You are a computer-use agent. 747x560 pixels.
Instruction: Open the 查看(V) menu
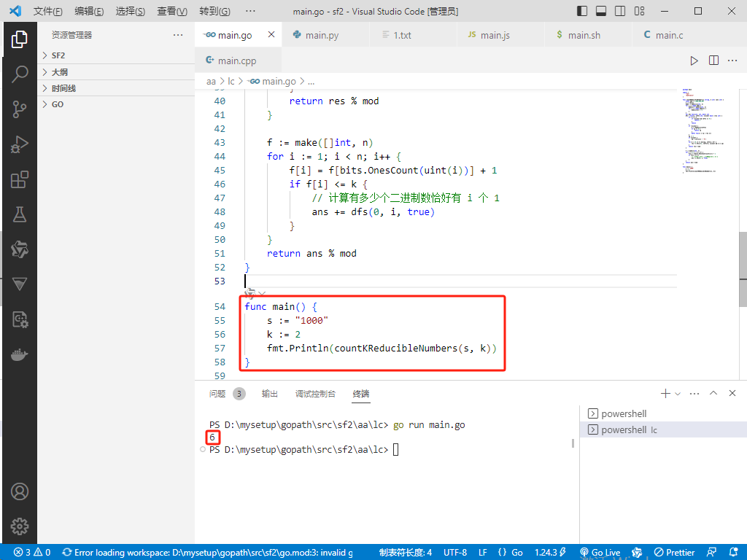click(172, 11)
